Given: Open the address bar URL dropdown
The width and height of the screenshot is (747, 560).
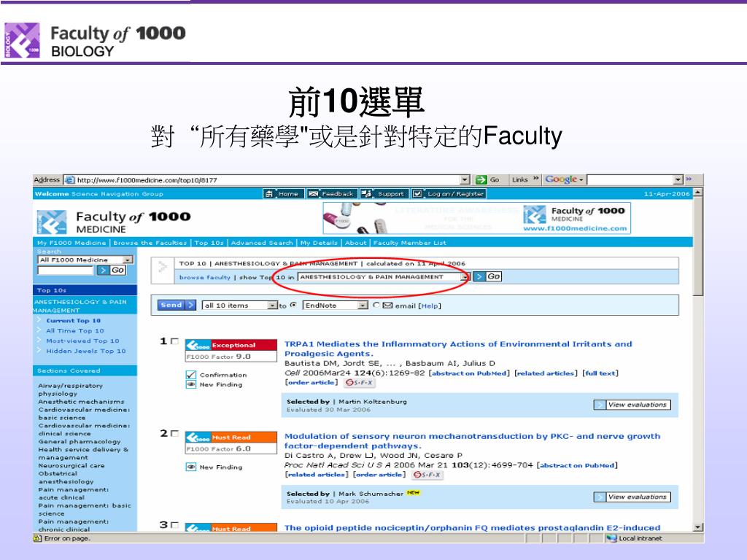Looking at the screenshot, I should click(465, 180).
